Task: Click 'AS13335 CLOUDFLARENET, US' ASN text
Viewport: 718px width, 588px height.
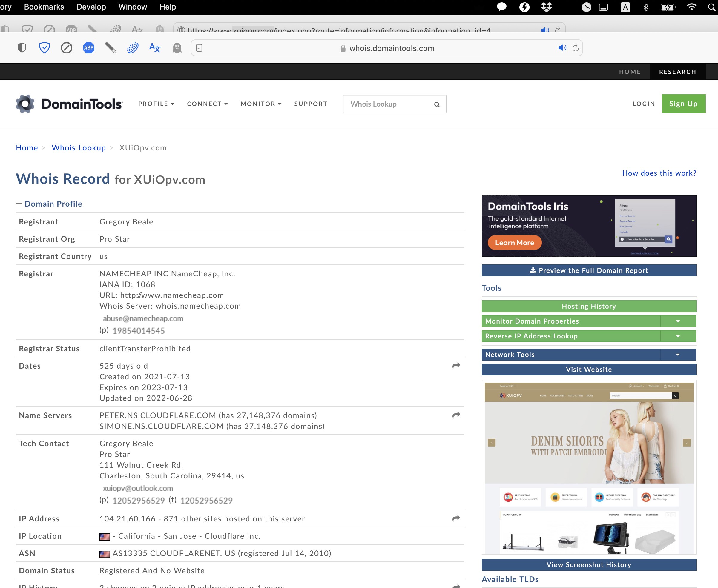Action: point(174,553)
